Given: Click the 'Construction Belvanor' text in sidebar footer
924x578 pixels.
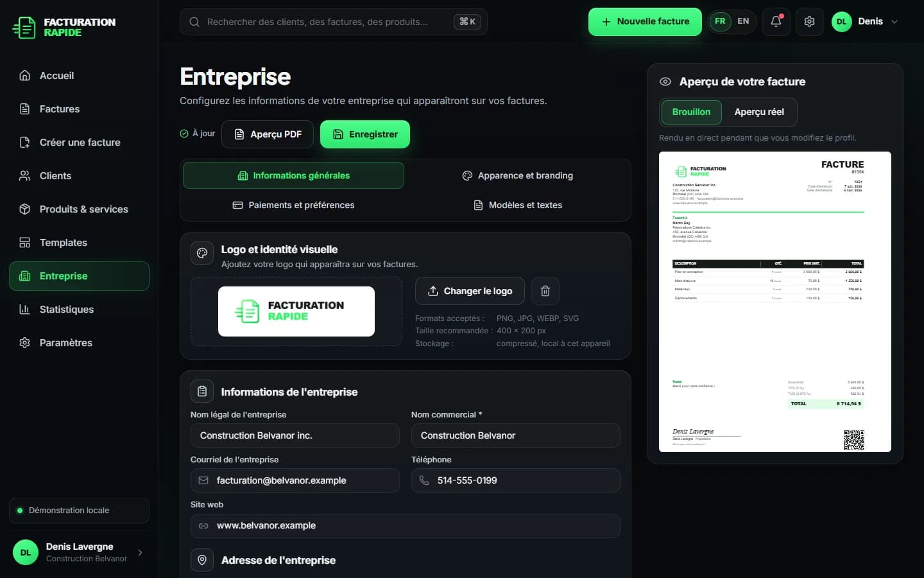Looking at the screenshot, I should [x=87, y=559].
